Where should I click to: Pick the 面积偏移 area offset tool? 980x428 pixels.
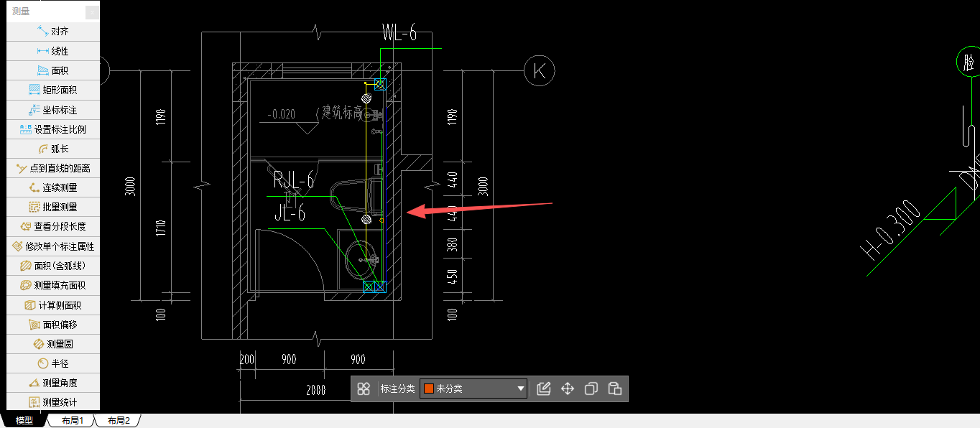click(x=52, y=325)
